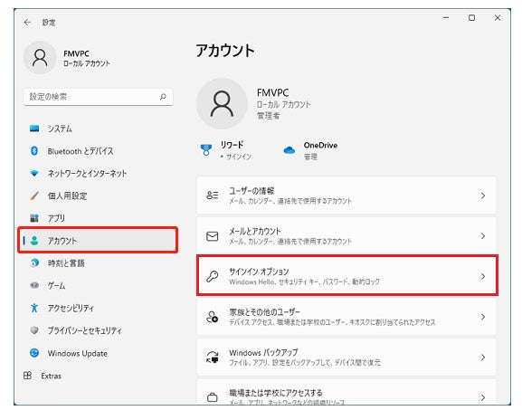The width and height of the screenshot is (522, 420).
Task: Click the Extras grid icon
Action: tap(28, 376)
